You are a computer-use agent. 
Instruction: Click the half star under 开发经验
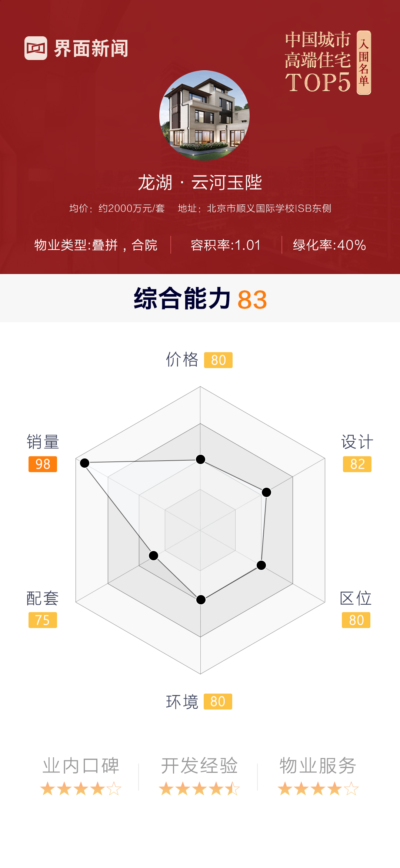233,789
